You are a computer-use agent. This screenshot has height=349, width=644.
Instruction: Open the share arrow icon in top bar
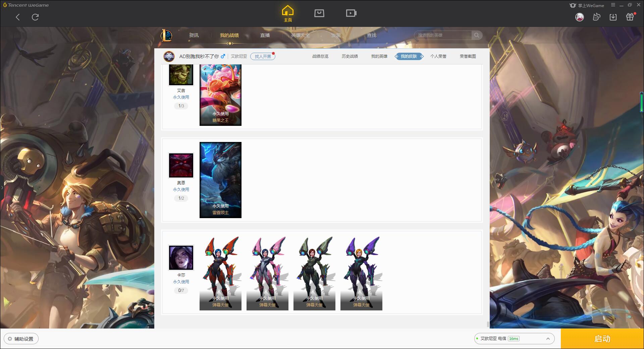(596, 17)
